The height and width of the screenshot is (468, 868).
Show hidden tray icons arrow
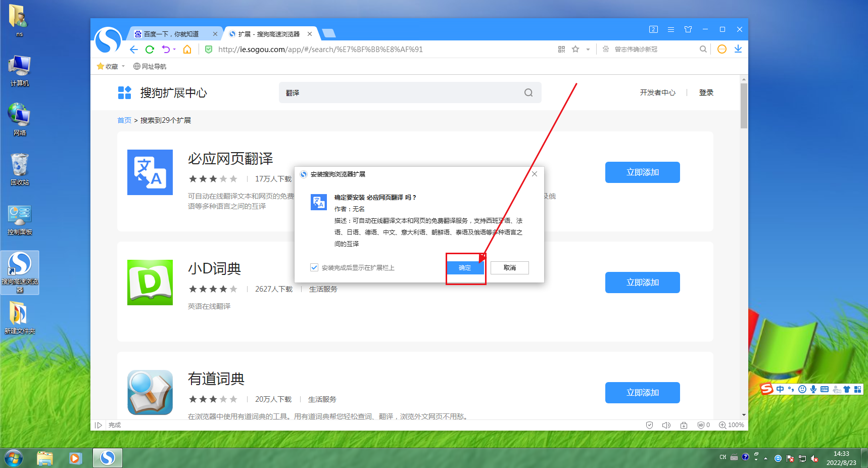coord(765,458)
